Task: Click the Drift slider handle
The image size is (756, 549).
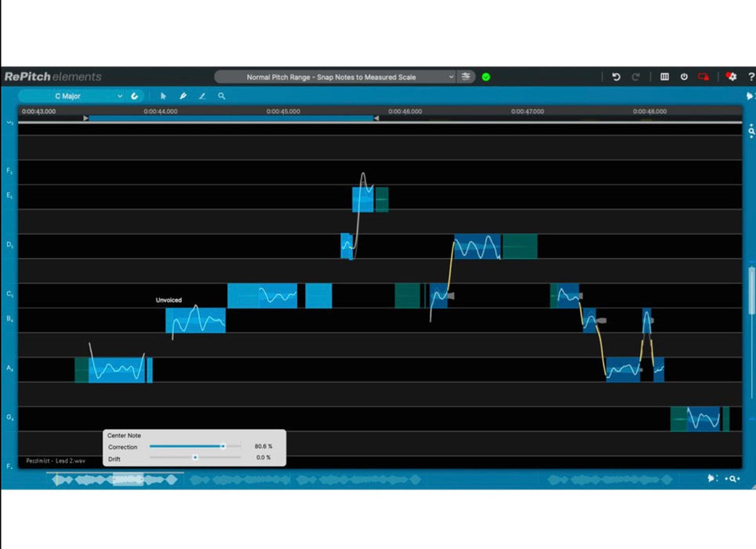Action: pos(195,457)
